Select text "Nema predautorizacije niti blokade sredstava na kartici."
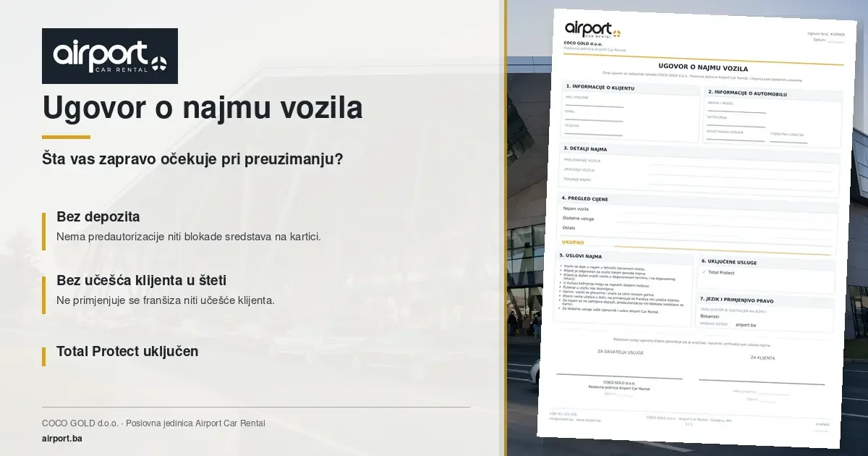The width and height of the screenshot is (868, 456). 188,237
